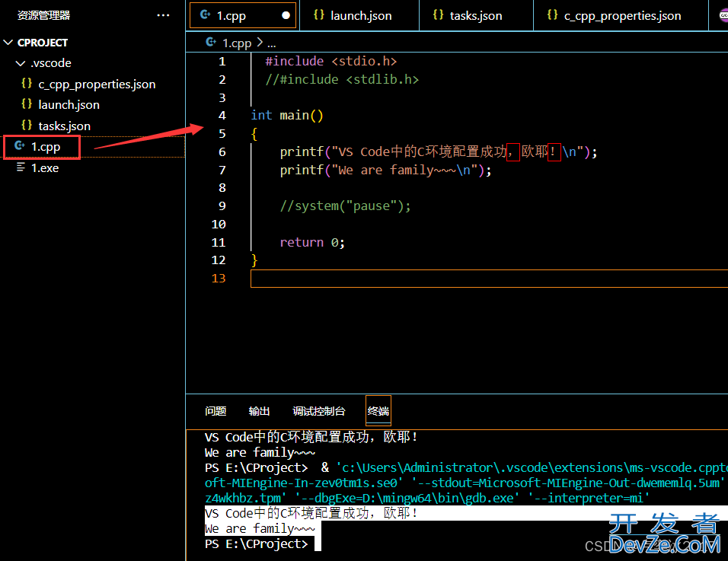Click the highlighted "We are family~~~" terminal output
Screen dimensions: 728x561
(x=260, y=528)
